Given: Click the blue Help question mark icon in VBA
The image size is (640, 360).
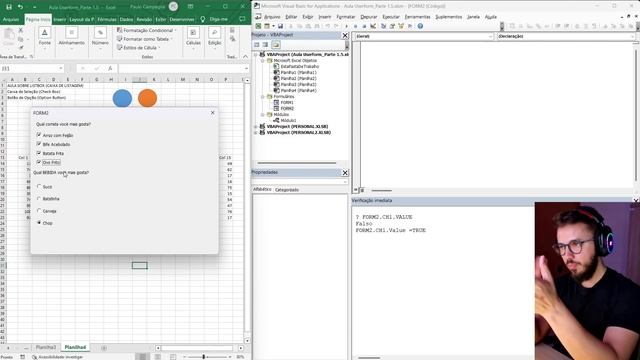Looking at the screenshot, I should [x=420, y=26].
